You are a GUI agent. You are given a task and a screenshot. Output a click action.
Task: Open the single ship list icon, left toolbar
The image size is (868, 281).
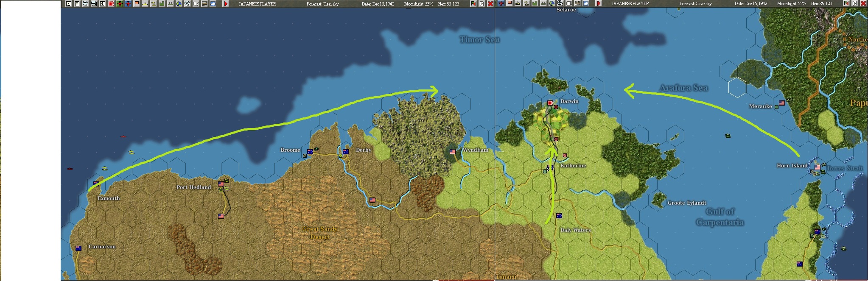coord(145,4)
